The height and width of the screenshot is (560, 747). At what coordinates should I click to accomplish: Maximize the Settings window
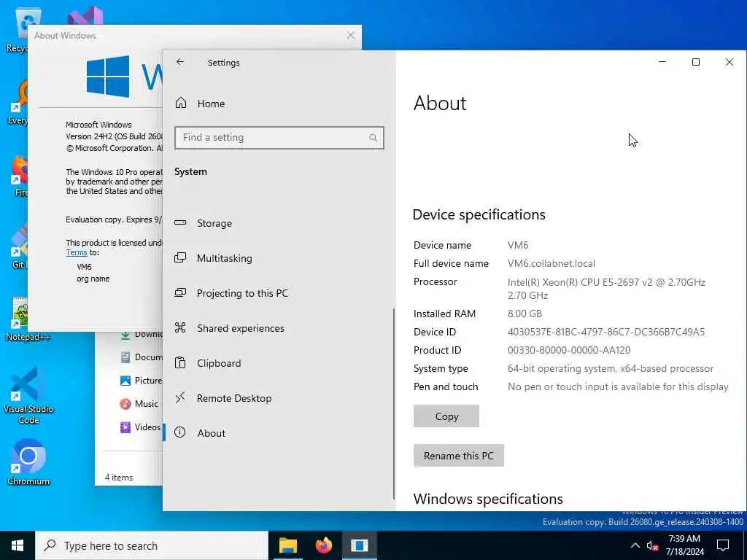[x=695, y=62]
